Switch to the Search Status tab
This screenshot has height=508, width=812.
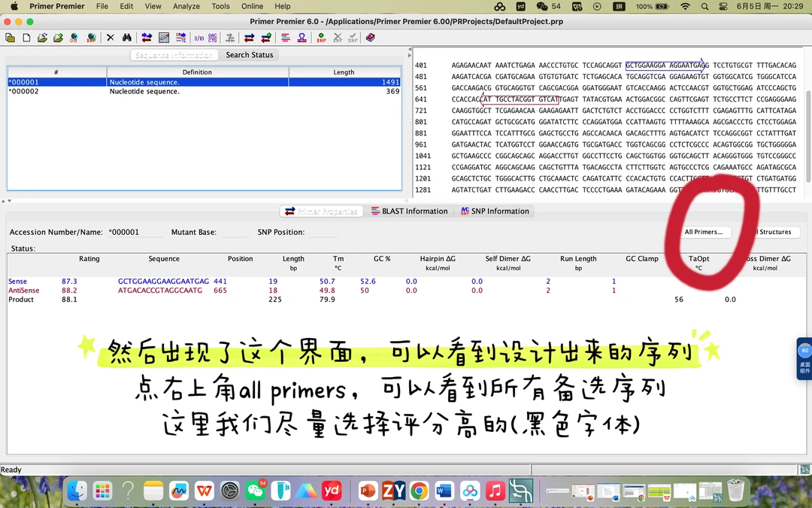coord(250,55)
